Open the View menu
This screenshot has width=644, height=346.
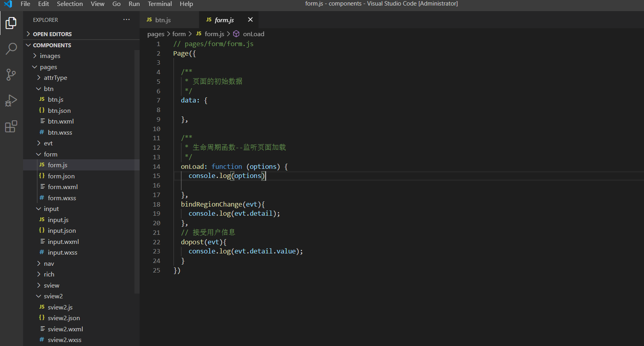(x=97, y=4)
